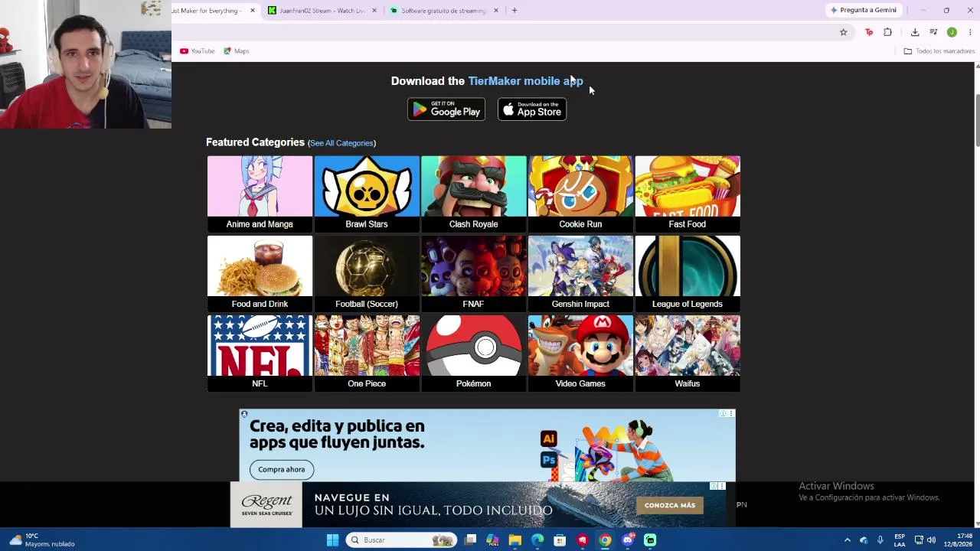Select the Video Games category
The width and height of the screenshot is (980, 551).
pos(580,353)
